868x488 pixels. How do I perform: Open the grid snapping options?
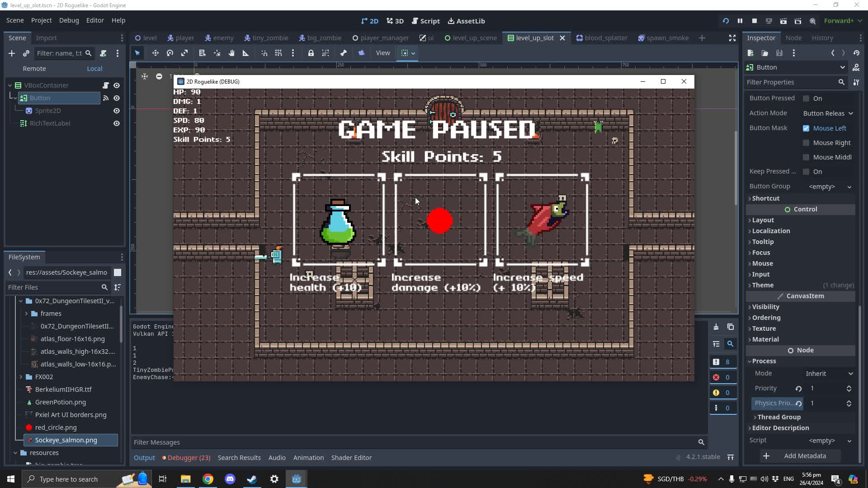(x=293, y=53)
